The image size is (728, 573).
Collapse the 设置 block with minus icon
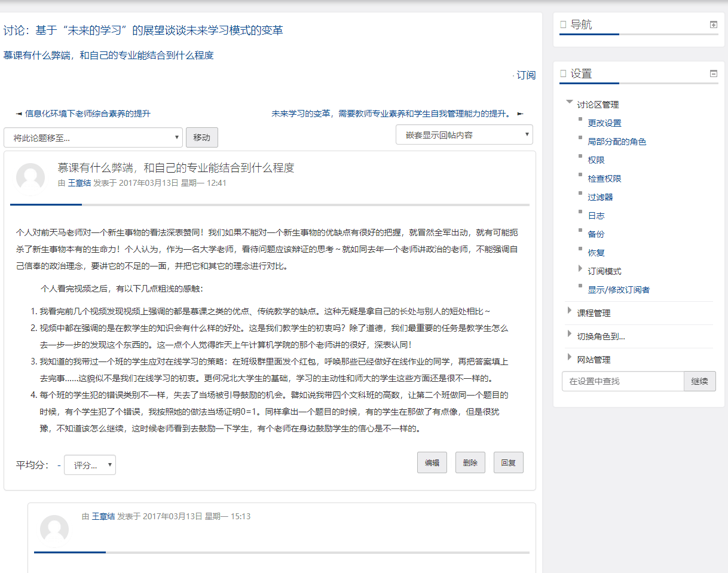point(713,73)
